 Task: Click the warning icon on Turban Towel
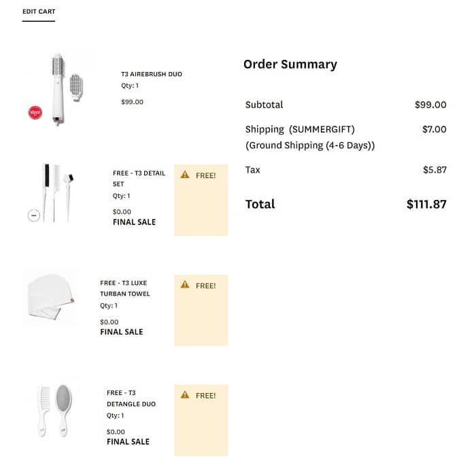click(185, 285)
